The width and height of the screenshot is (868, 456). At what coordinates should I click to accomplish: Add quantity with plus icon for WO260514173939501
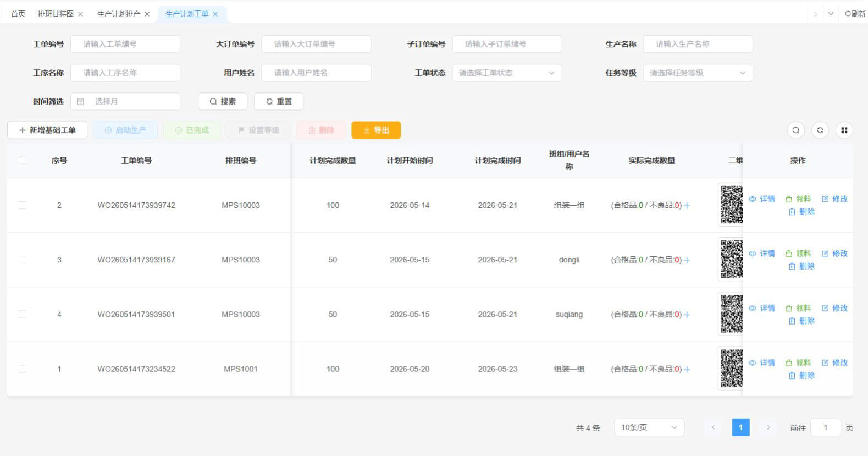coord(687,315)
